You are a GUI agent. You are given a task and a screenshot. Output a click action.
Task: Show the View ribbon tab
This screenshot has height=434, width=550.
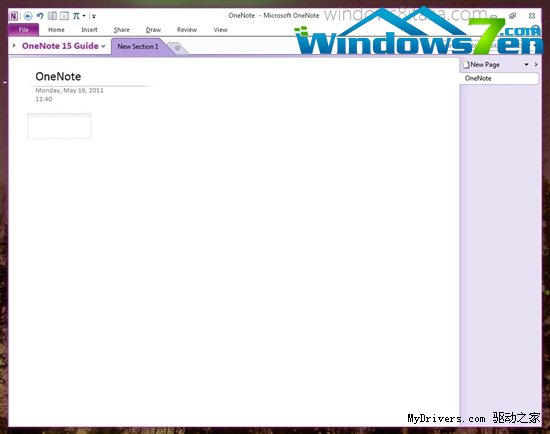(x=220, y=30)
